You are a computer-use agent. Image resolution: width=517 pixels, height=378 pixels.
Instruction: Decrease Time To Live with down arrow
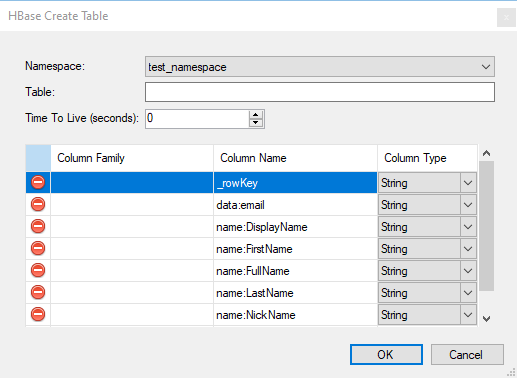coord(256,123)
